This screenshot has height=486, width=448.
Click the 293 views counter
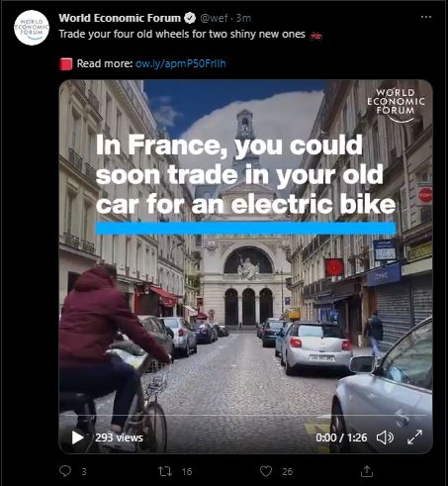click(119, 437)
